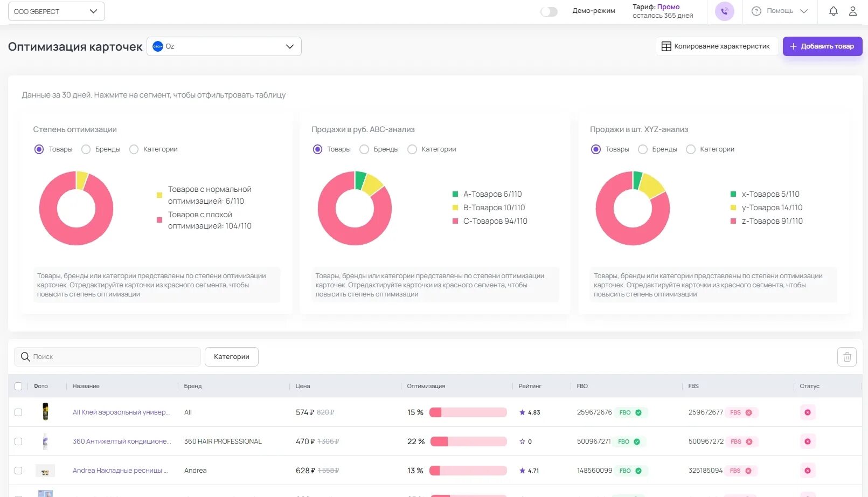Click 15 % optimization progress bar
This screenshot has height=497, width=868.
(x=468, y=412)
